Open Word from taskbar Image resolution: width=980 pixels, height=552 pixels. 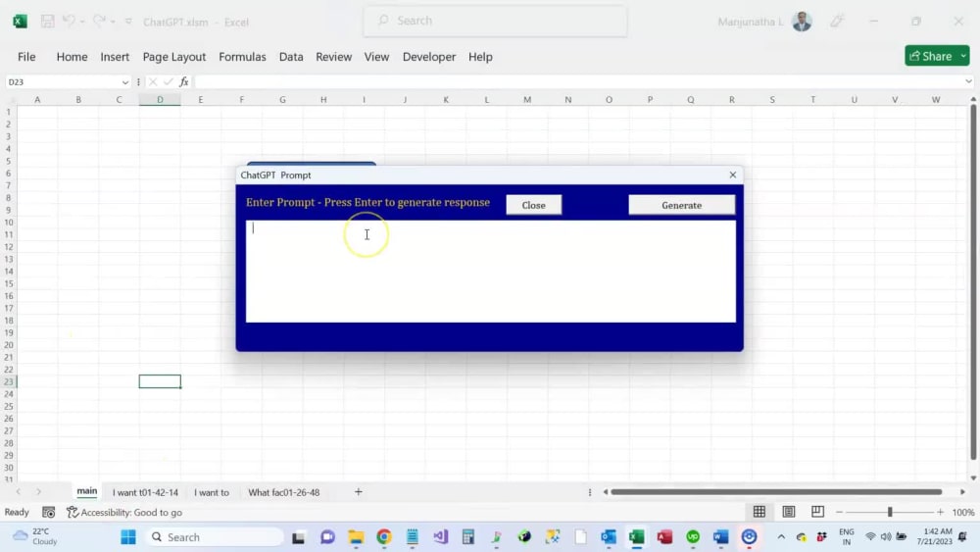click(721, 537)
